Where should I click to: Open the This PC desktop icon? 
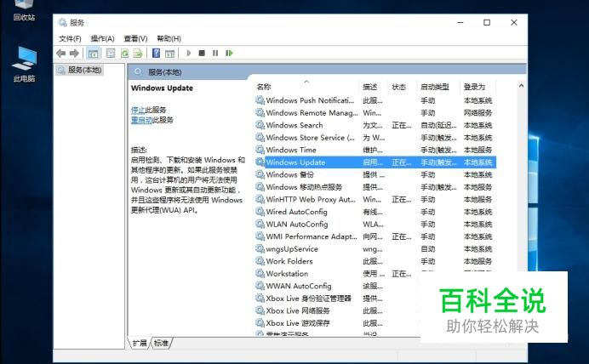24,65
